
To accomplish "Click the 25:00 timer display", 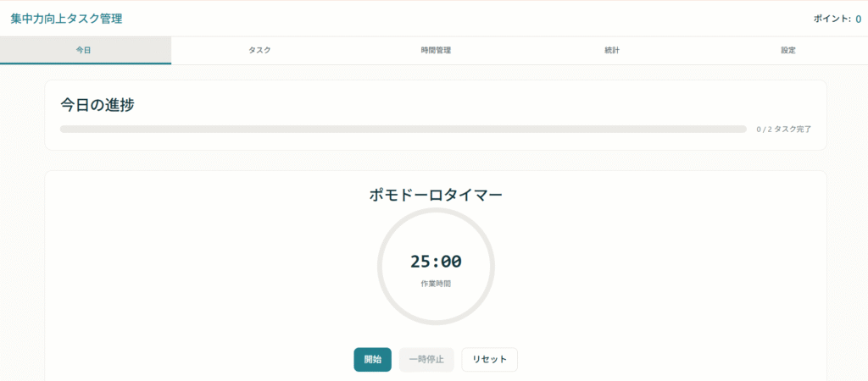I will [x=436, y=262].
